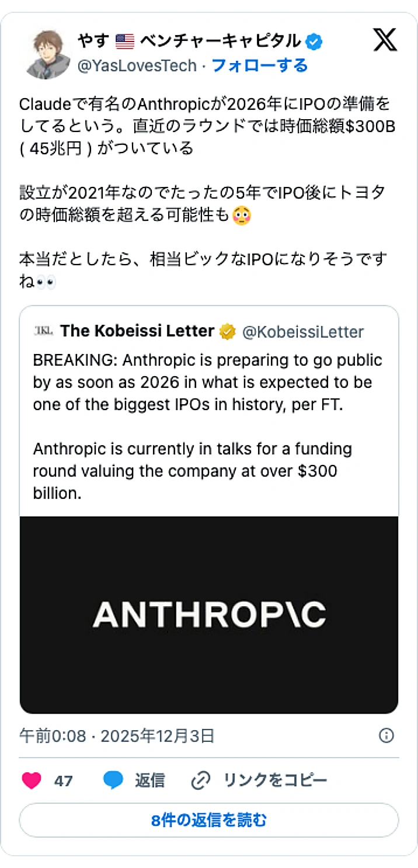Click the copy link chain icon
This screenshot has height=868, width=418.
click(x=201, y=780)
